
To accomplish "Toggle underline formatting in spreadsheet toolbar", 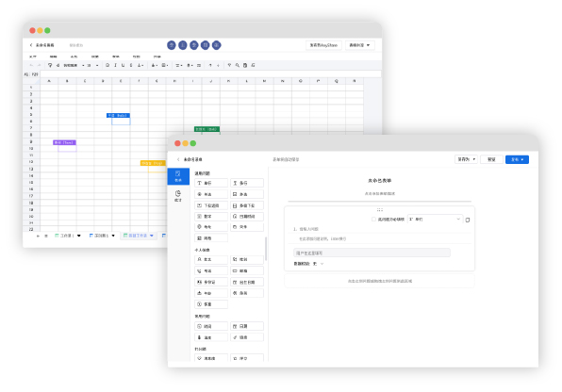I will [x=123, y=65].
